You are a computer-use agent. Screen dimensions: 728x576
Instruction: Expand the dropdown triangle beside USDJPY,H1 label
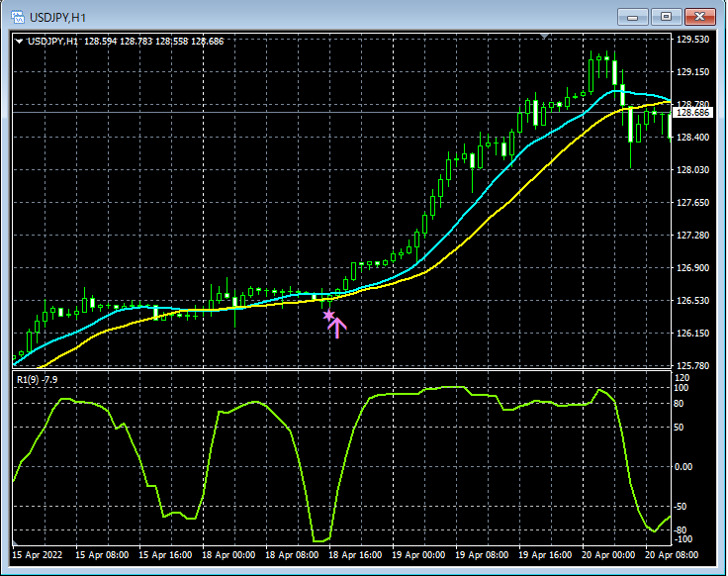pos(19,42)
